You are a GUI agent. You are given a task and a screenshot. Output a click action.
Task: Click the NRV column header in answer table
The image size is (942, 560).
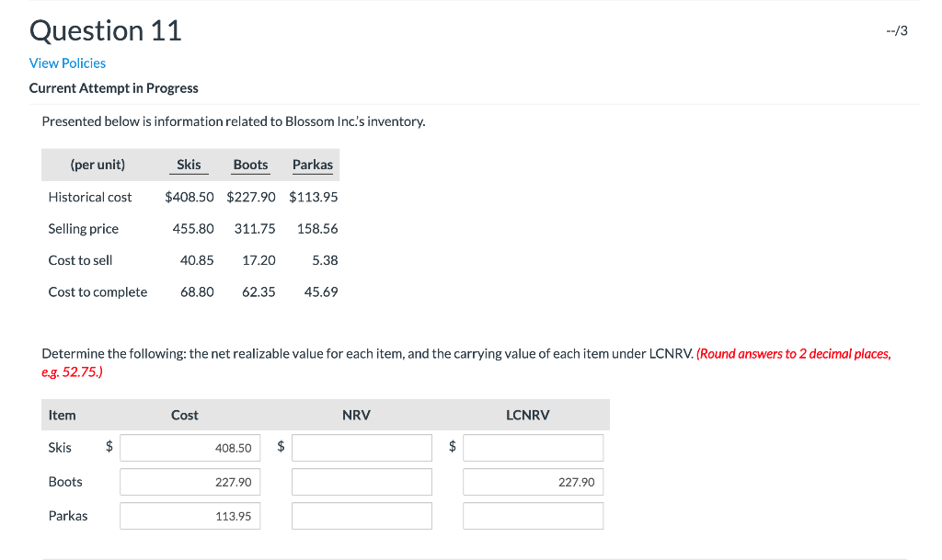[356, 415]
